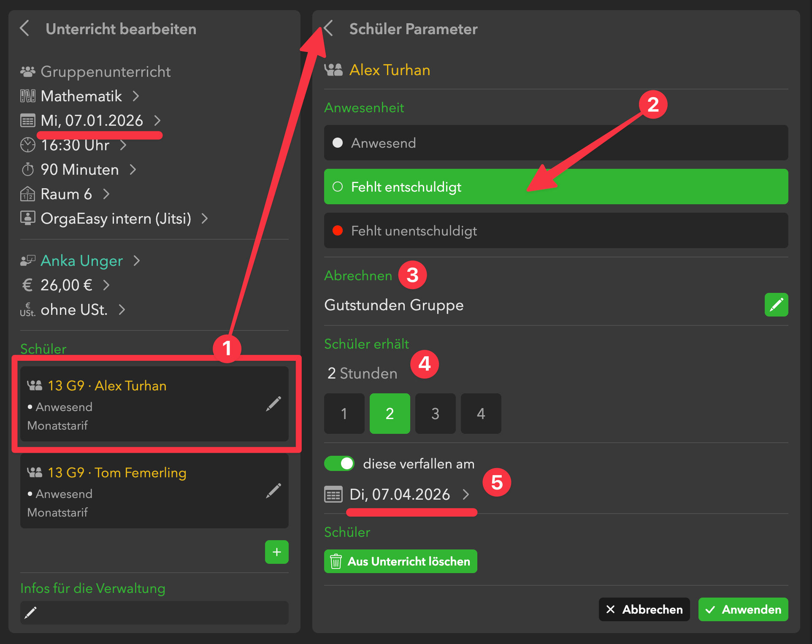Edit Alex Turhan student entry pencil
This screenshot has width=812, height=644.
(273, 404)
